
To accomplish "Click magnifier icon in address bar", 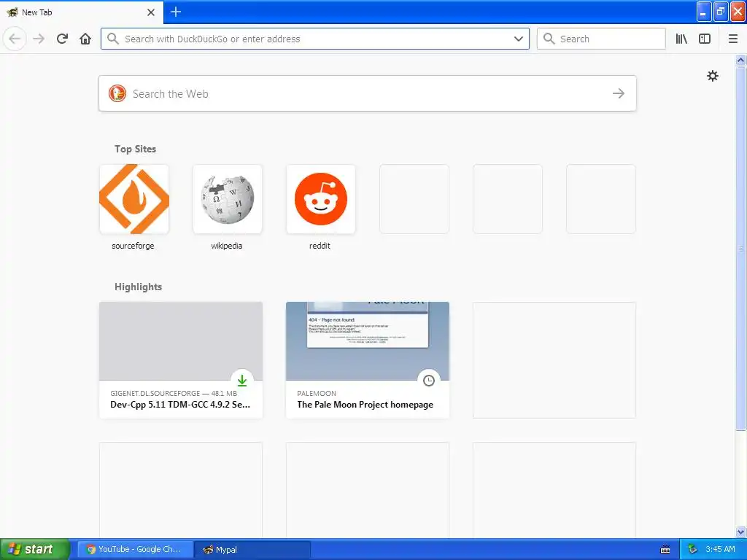I will tap(113, 39).
